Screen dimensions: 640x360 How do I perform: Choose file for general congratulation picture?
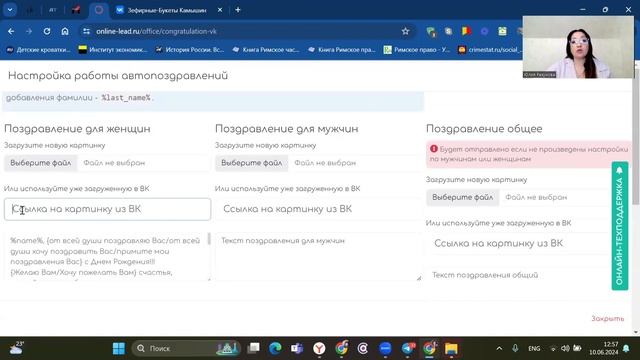click(x=462, y=197)
